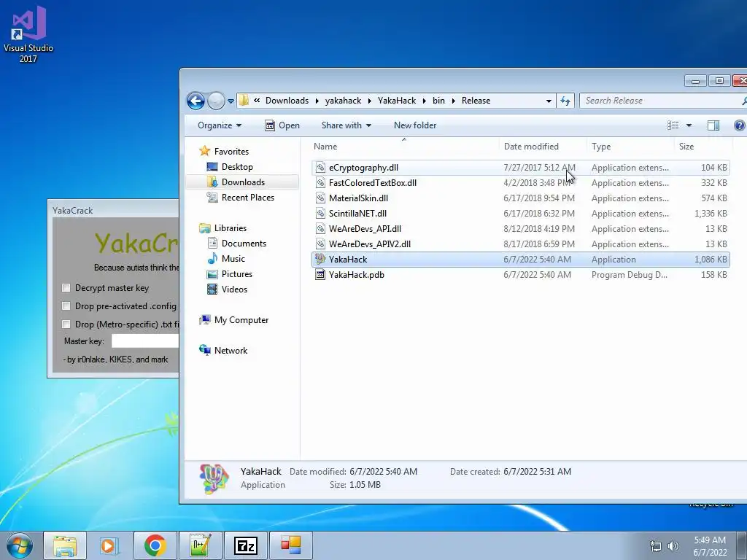Click Open in the Explorer toolbar

point(282,125)
